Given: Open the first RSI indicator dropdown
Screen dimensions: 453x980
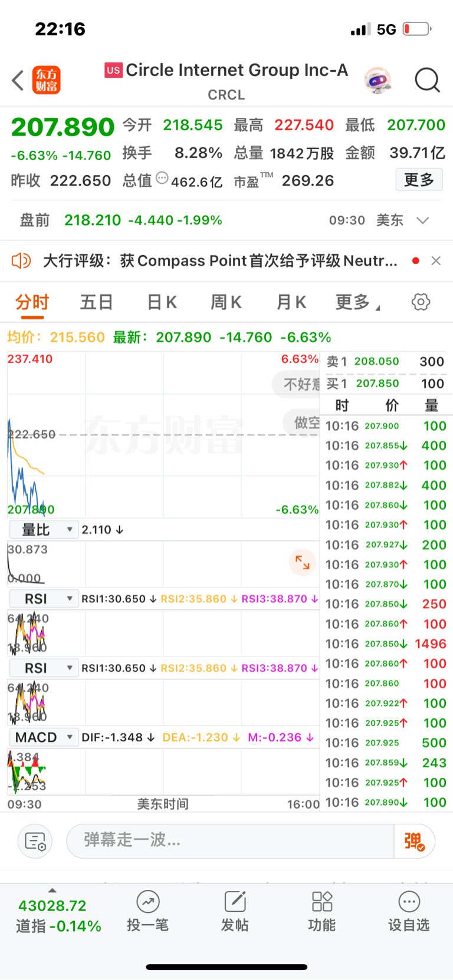Looking at the screenshot, I should pyautogui.click(x=44, y=599).
